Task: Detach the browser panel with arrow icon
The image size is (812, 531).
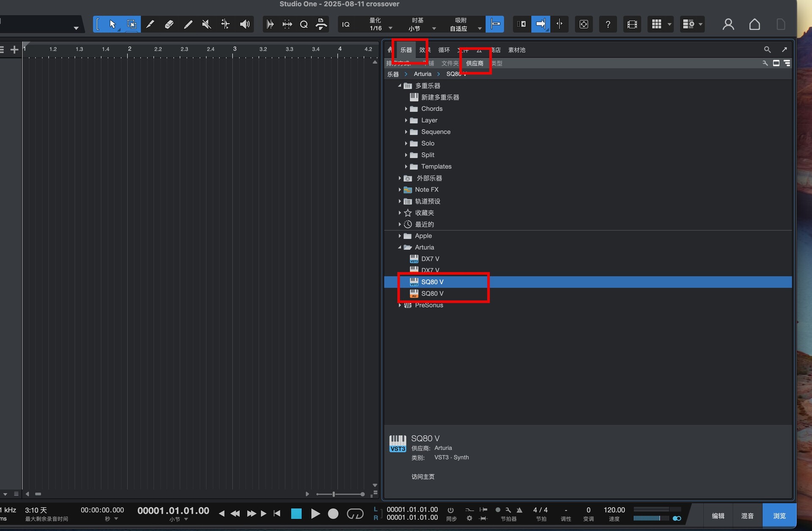Action: pyautogui.click(x=785, y=49)
